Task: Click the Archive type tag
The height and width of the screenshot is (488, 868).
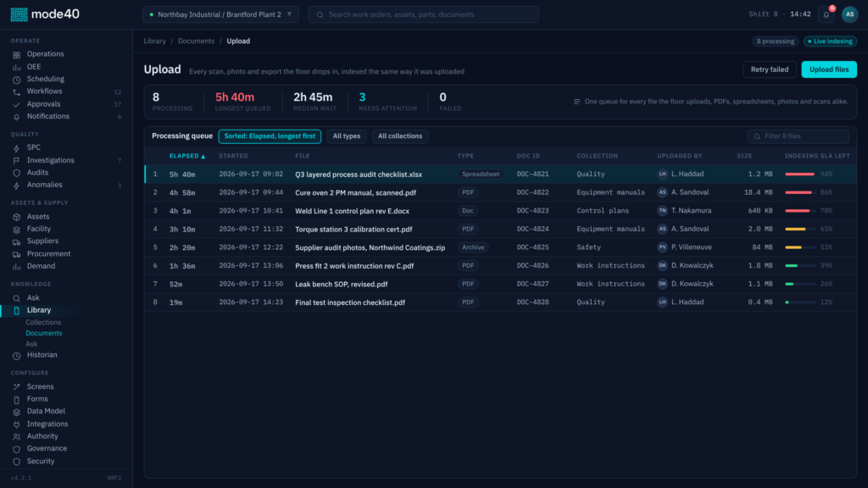Action: click(x=473, y=247)
